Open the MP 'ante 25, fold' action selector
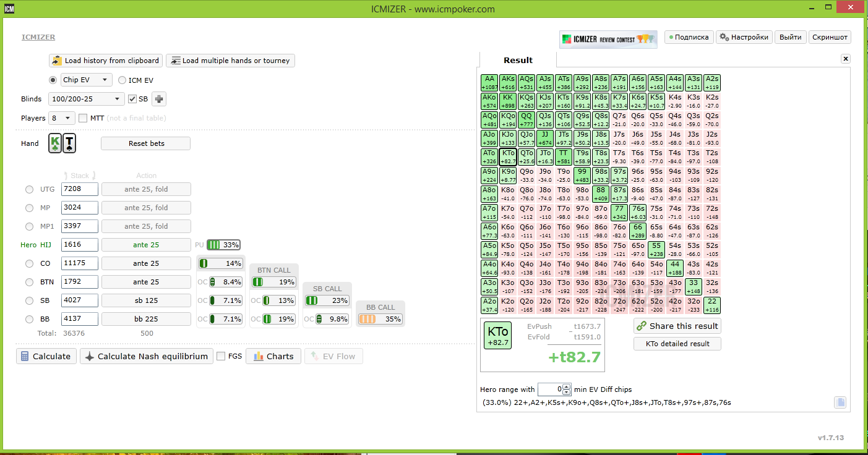This screenshot has height=455, width=868. point(146,208)
